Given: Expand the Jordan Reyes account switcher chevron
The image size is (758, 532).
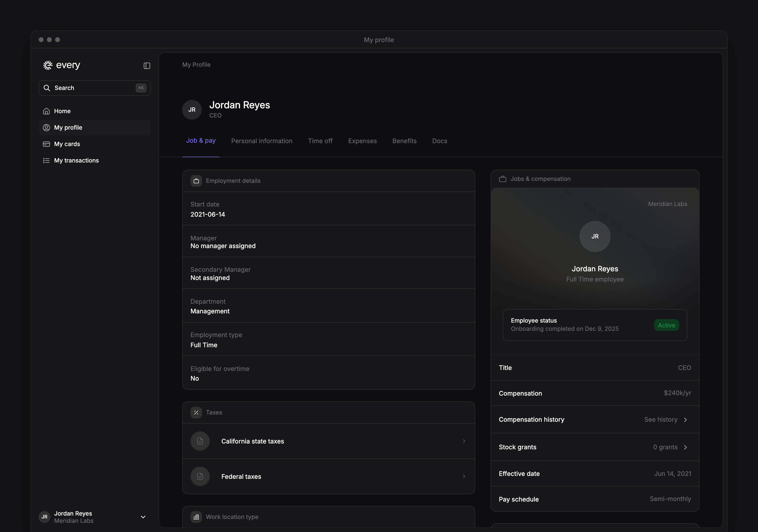Looking at the screenshot, I should pyautogui.click(x=143, y=517).
